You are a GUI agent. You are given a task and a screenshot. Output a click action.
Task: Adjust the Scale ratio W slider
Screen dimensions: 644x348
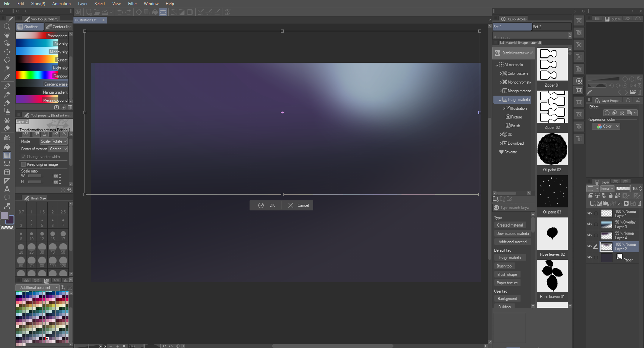pyautogui.click(x=35, y=176)
